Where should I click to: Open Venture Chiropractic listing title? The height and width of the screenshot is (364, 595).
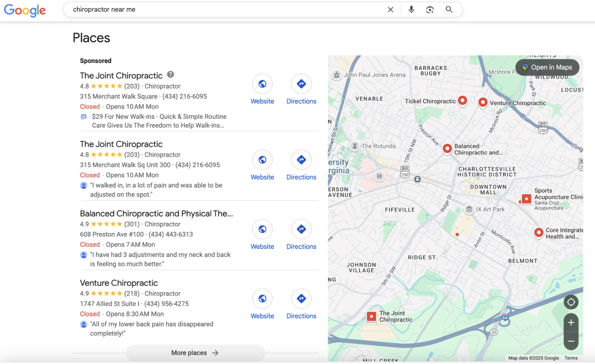[118, 283]
